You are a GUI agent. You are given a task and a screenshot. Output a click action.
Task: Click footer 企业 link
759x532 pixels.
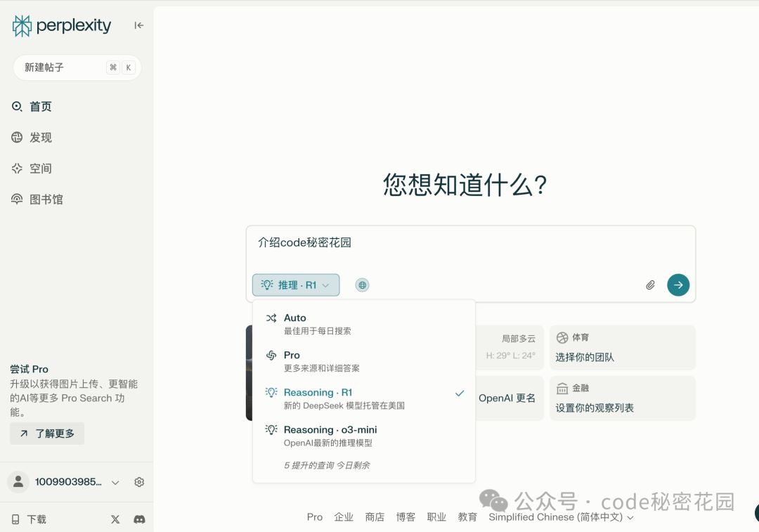[344, 517]
